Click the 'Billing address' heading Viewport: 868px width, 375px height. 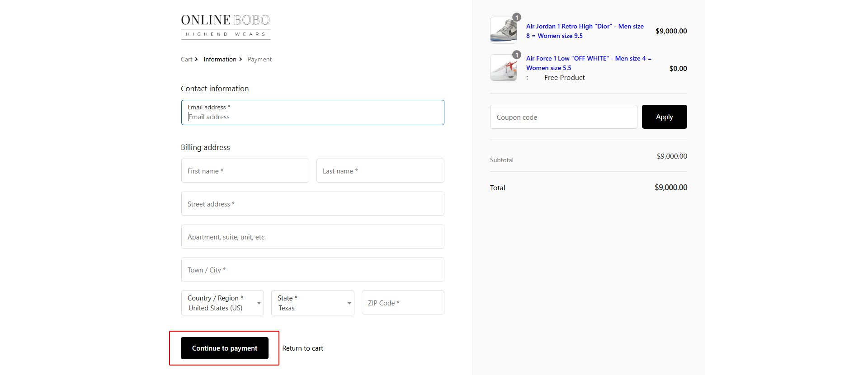coord(205,147)
